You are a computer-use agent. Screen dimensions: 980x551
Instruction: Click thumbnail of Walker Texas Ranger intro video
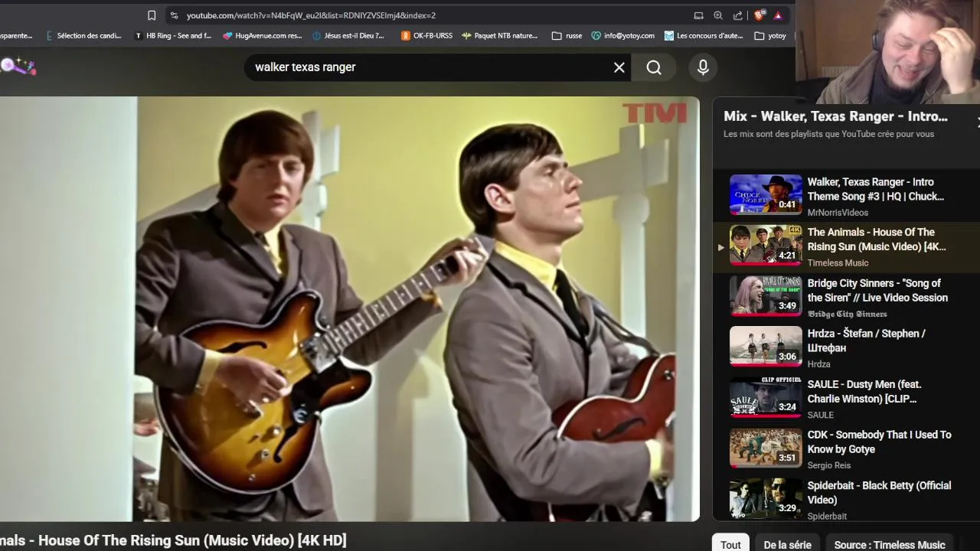(766, 194)
